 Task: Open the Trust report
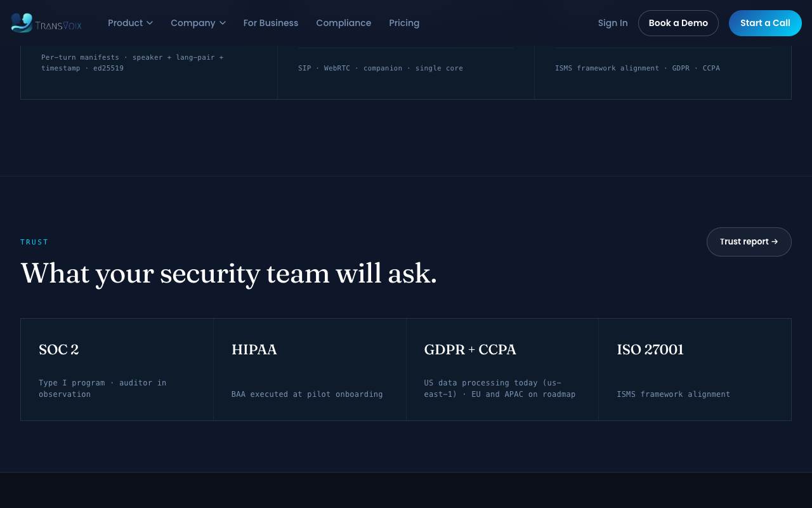tap(749, 242)
